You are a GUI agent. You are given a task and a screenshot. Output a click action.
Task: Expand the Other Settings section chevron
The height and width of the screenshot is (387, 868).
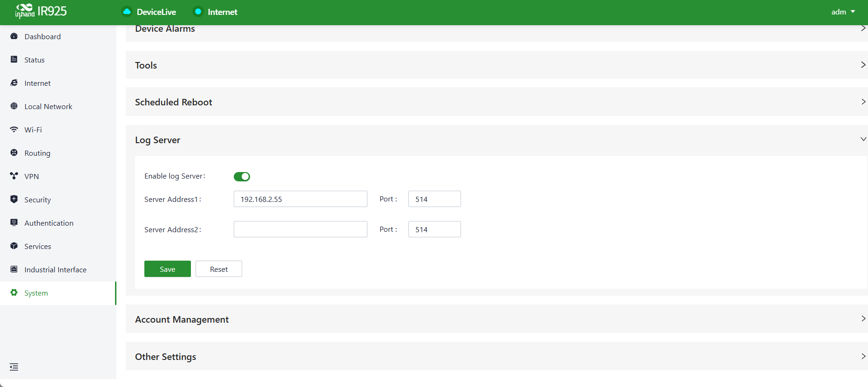pos(863,356)
